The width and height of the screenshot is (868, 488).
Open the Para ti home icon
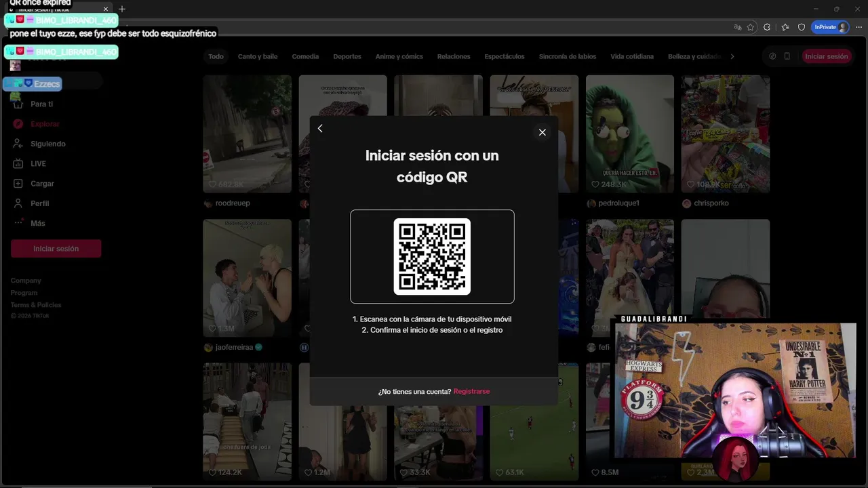tap(18, 104)
